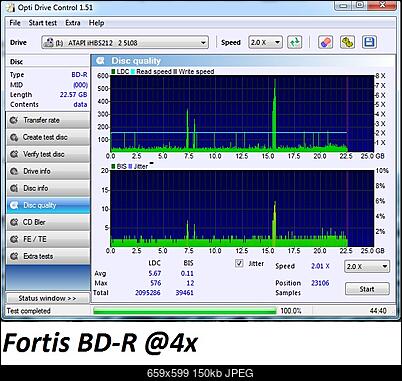Click the disc Length value 22.57 GB

pos(73,95)
